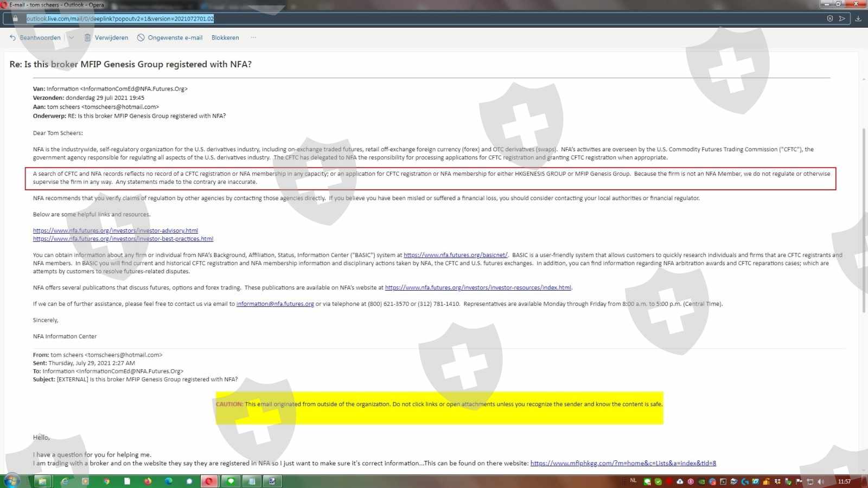The image size is (868, 488).
Task: Click the Opera downloads icon
Action: click(x=858, y=19)
